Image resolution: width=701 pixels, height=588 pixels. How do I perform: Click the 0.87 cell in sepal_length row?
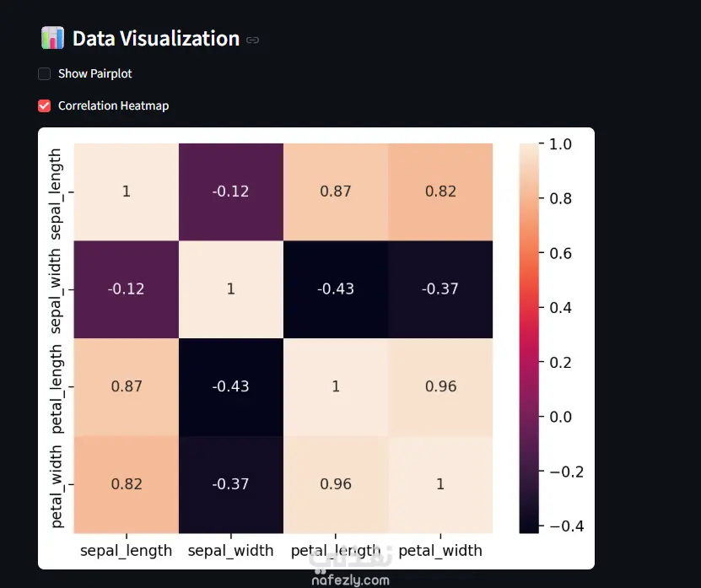[x=336, y=192]
